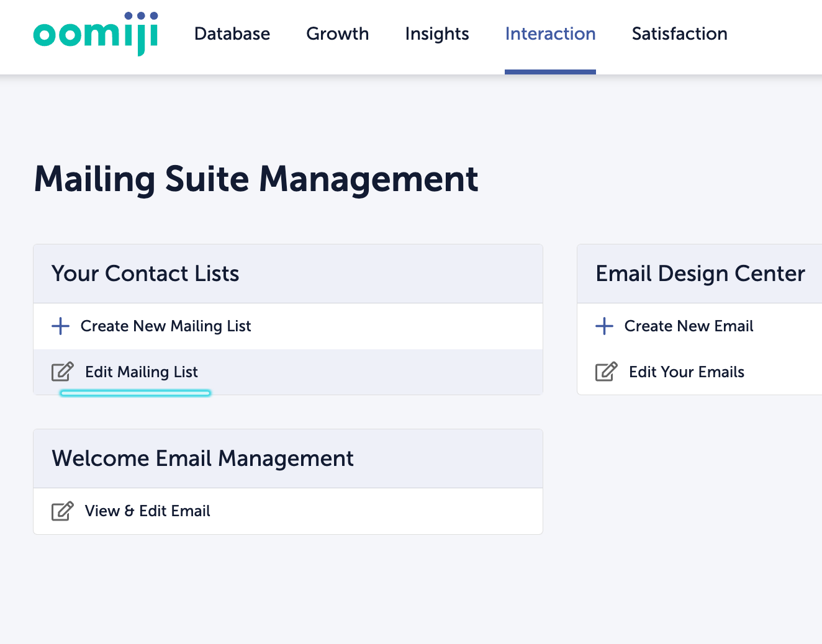The image size is (822, 644).
Task: Click the Mailing Suite Management heading
Action: click(x=256, y=179)
